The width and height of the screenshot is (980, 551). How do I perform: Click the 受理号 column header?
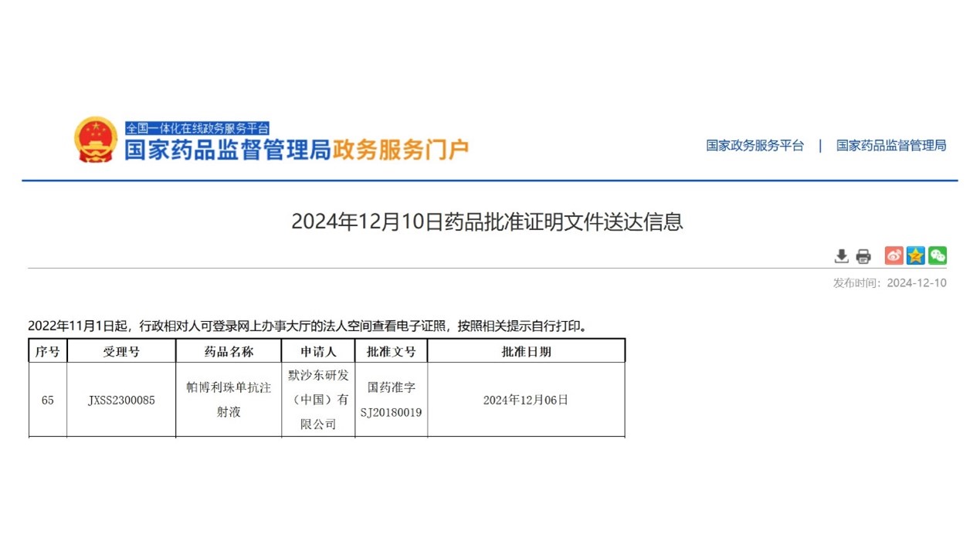(121, 351)
